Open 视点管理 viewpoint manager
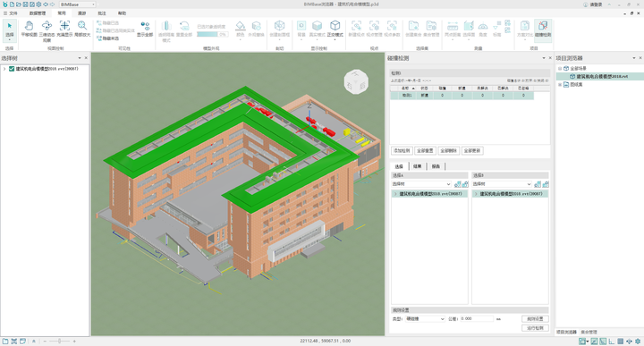The image size is (644, 346). click(x=374, y=29)
